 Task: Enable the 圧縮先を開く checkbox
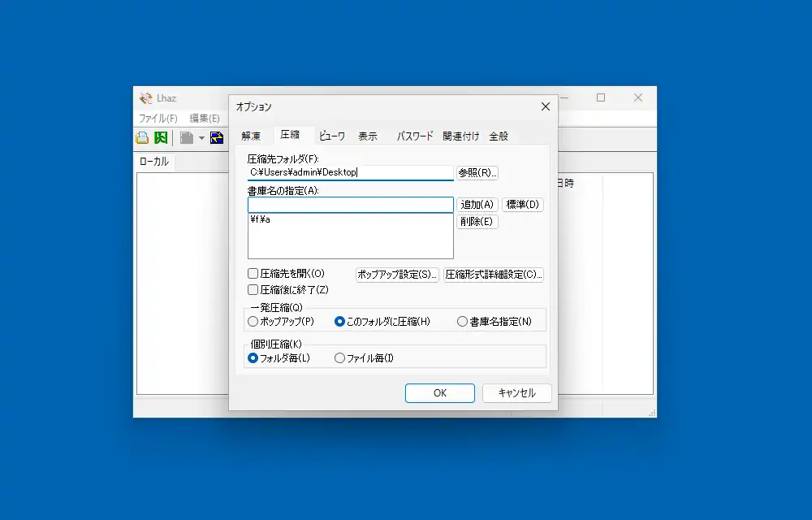253,274
